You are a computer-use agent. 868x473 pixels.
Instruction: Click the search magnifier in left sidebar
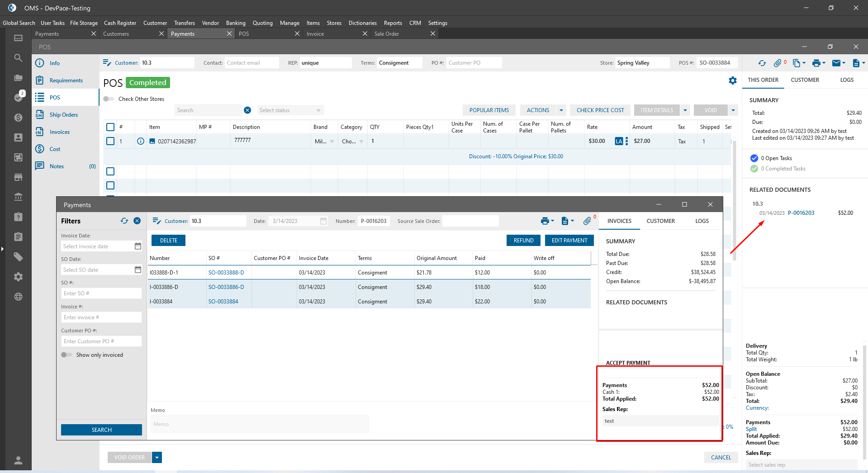tap(18, 58)
